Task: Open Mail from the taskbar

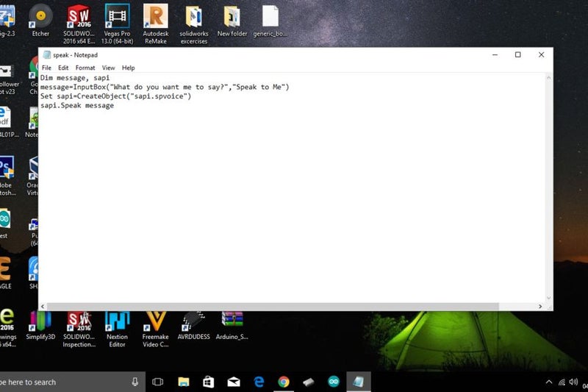Action: [234, 382]
